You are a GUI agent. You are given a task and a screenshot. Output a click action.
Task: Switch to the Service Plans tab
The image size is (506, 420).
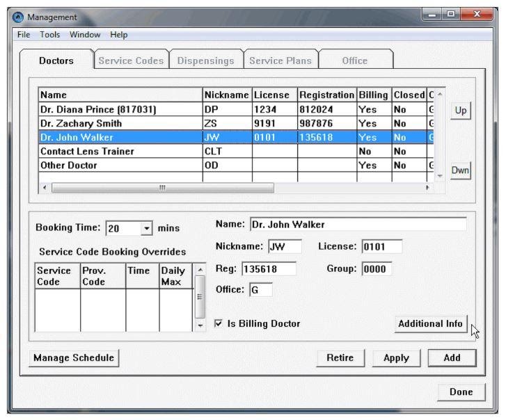click(x=280, y=60)
